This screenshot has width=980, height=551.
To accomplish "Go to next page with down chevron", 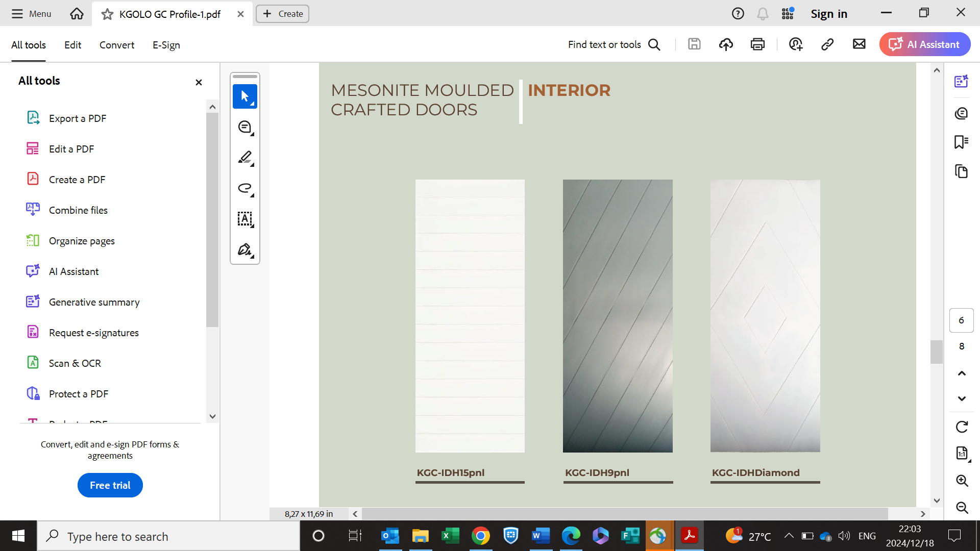I will click(x=962, y=398).
